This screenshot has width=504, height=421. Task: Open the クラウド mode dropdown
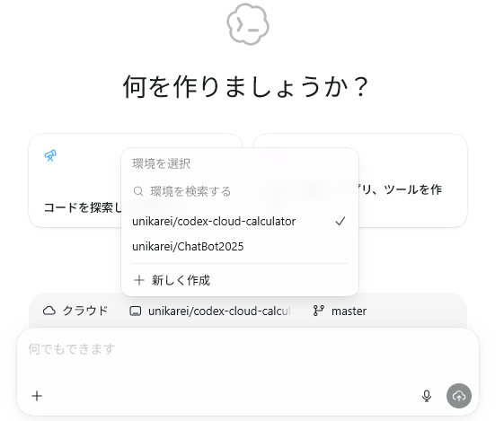(75, 311)
